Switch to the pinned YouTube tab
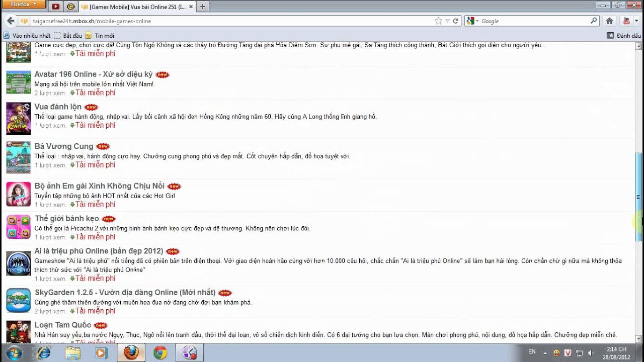Screen dimensions: 644x362 point(55,7)
